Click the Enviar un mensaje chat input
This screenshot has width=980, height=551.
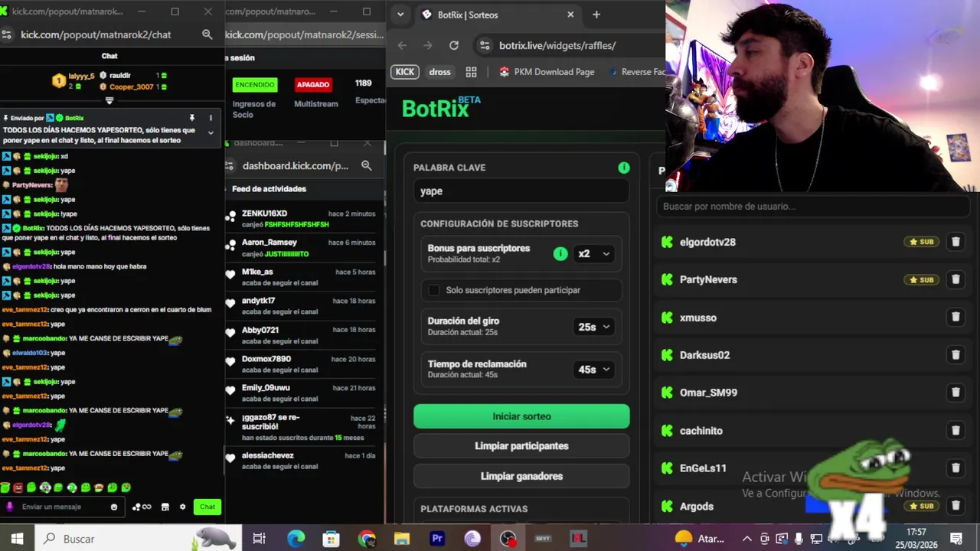coord(63,507)
